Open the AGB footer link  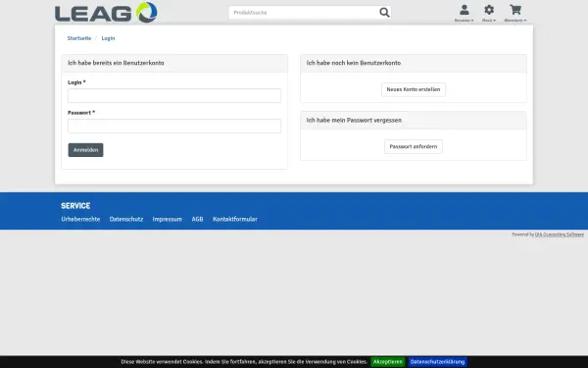tap(197, 219)
